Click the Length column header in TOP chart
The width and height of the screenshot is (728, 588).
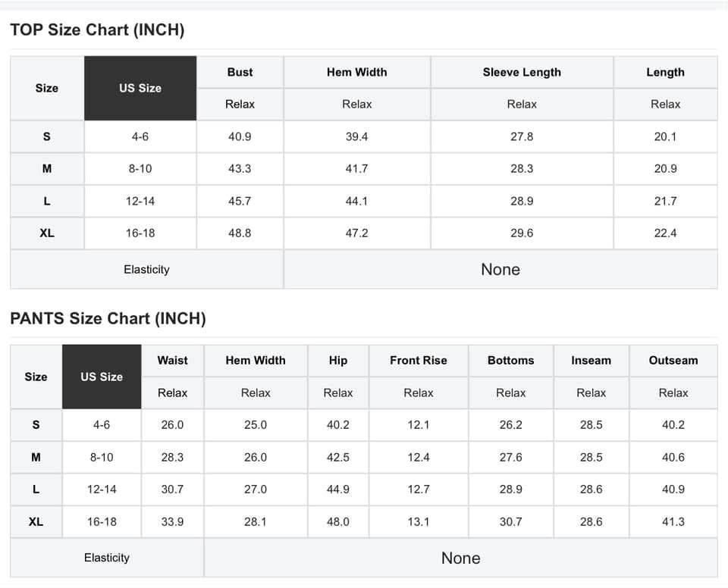tap(665, 73)
